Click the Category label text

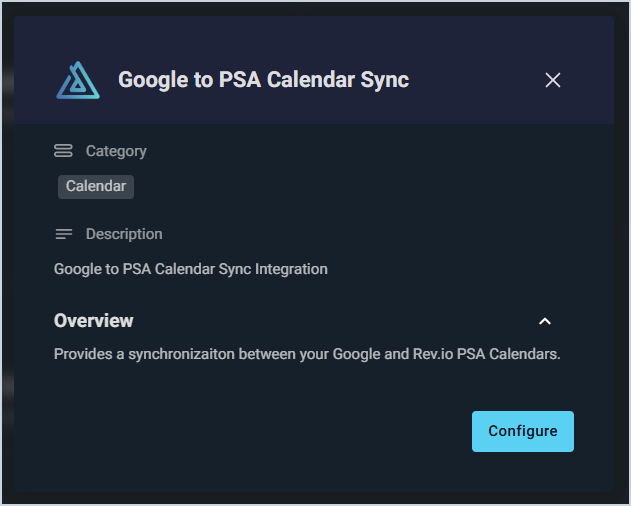tap(116, 151)
